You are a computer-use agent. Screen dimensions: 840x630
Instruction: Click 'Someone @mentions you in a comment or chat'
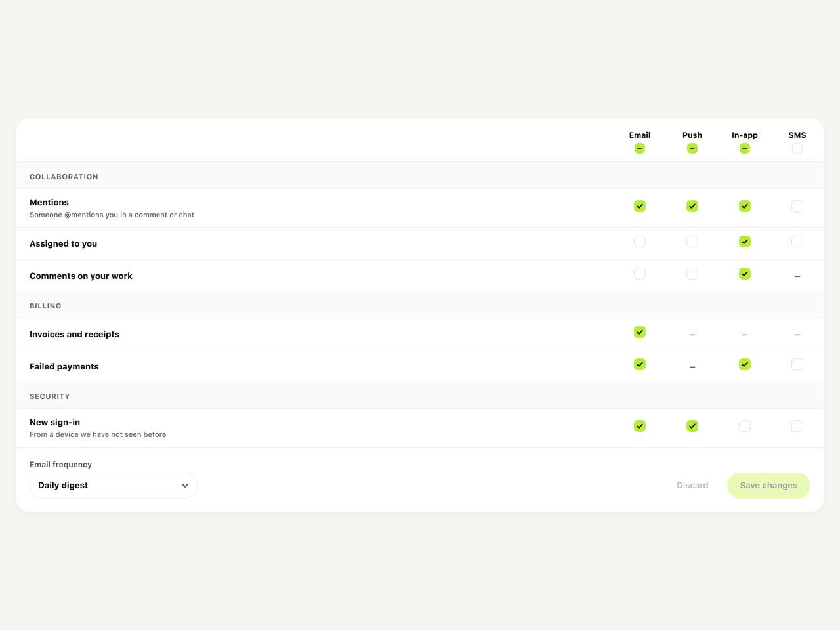point(112,215)
